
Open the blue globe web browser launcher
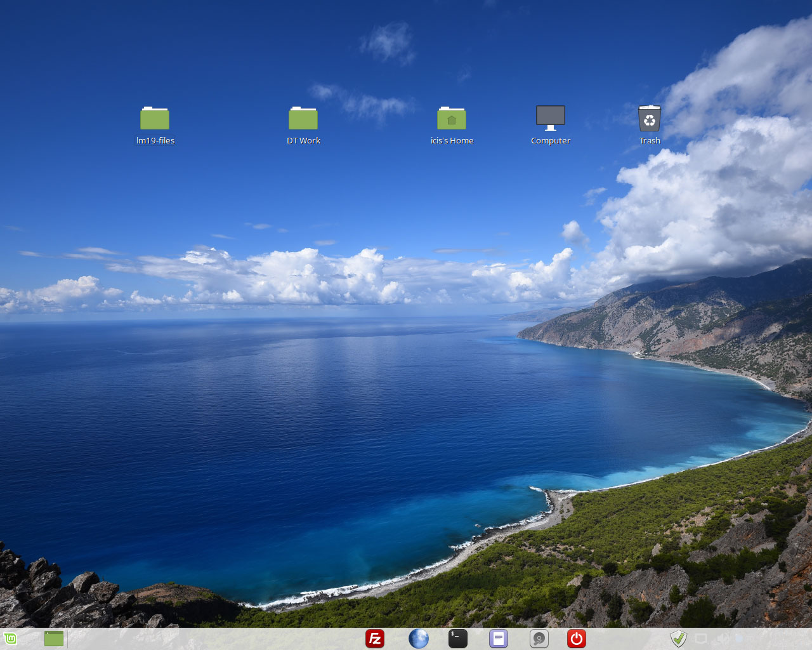click(x=418, y=639)
